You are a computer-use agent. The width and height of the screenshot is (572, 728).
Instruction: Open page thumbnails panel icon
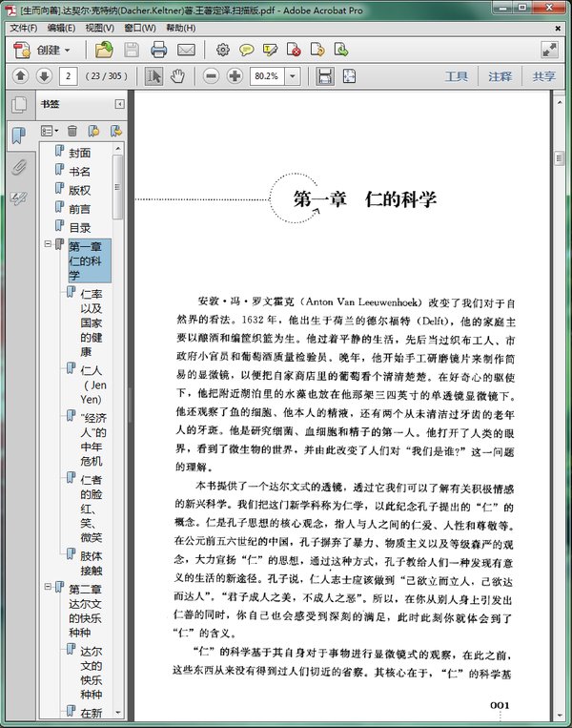(x=19, y=104)
